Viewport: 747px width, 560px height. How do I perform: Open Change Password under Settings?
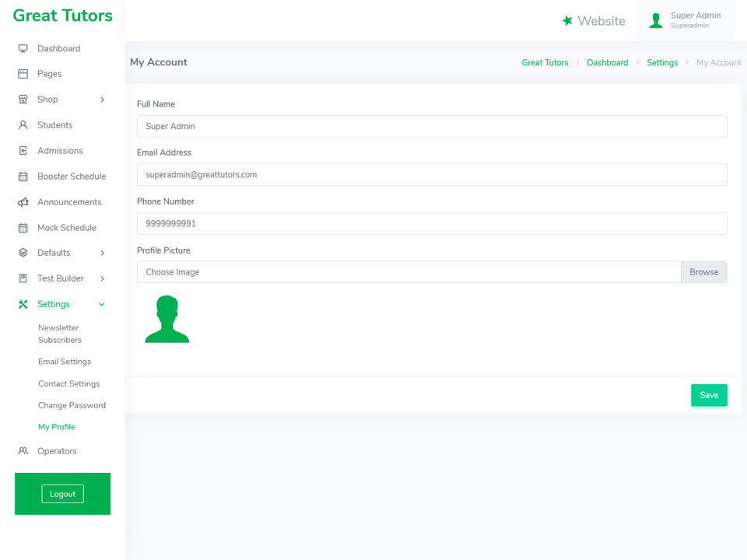pos(72,405)
